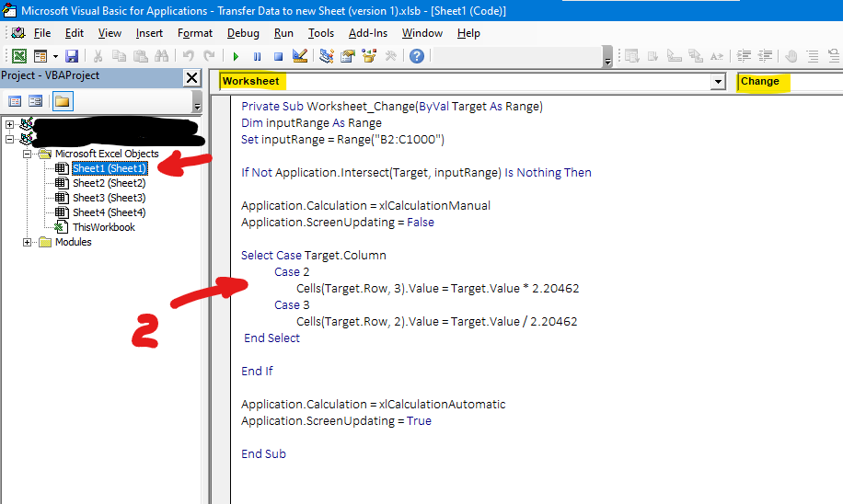Click the View Object icon in Project panel
The image size is (843, 504).
coord(36,101)
